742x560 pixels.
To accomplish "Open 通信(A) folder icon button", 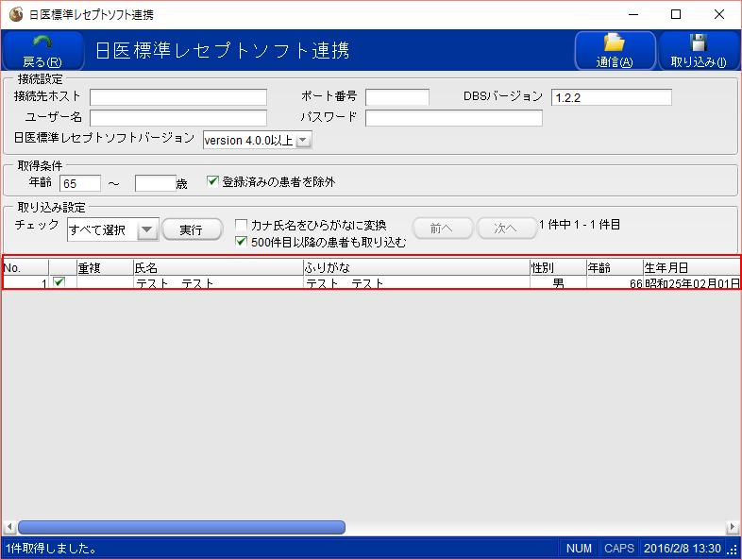I will [615, 51].
